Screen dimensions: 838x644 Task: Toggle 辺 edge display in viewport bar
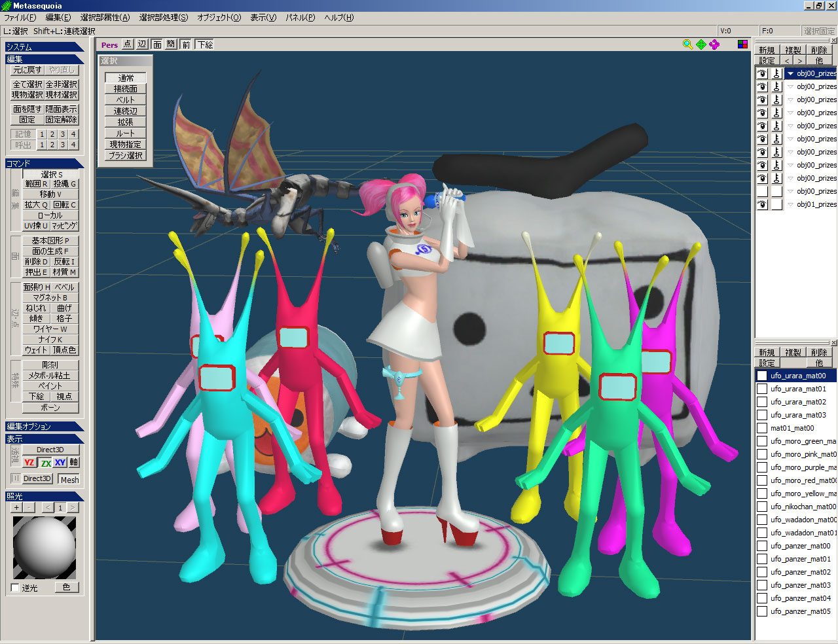(142, 44)
